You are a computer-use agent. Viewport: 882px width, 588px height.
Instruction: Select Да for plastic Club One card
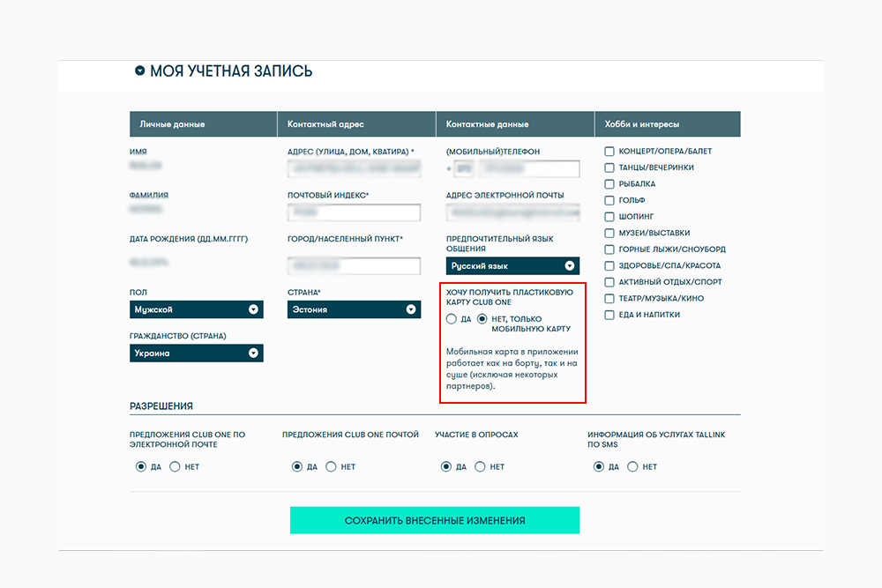452,319
